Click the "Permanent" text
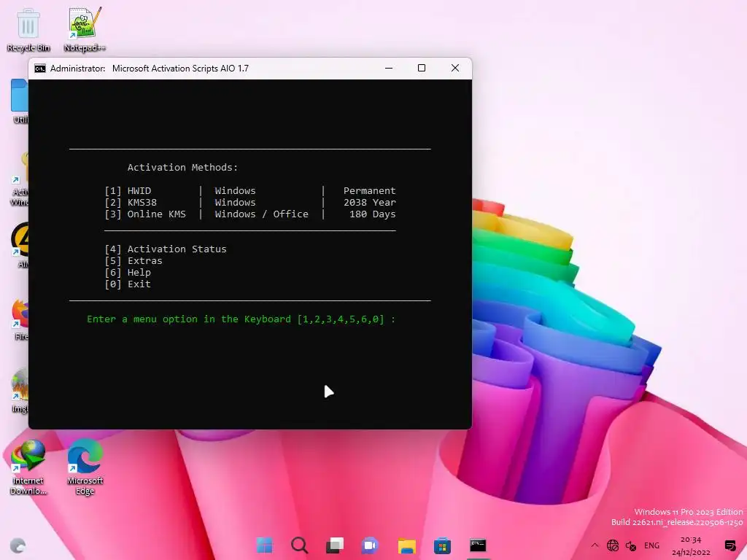Screen dimensions: 747x560 click(x=370, y=191)
